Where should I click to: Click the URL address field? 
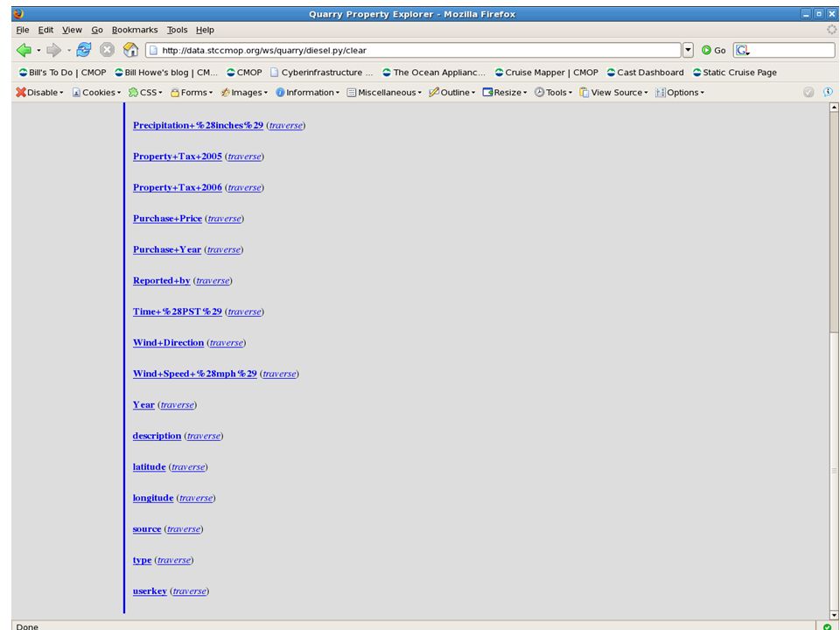(x=413, y=51)
